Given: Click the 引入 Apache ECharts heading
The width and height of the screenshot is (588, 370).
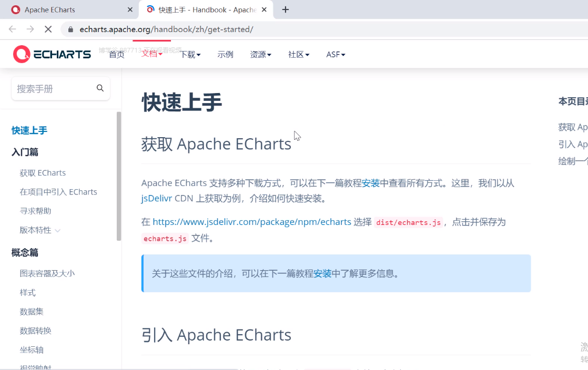Looking at the screenshot, I should [216, 335].
